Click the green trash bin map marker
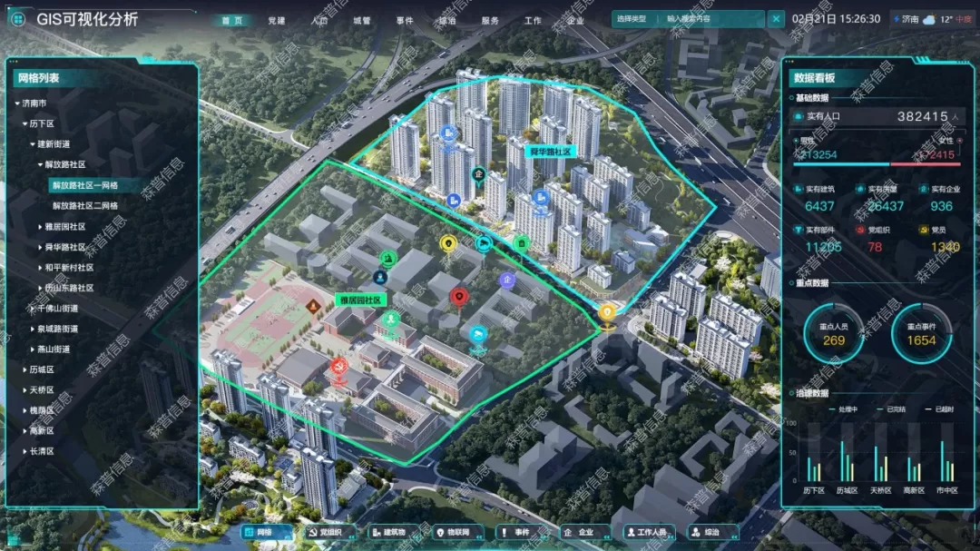The width and height of the screenshot is (980, 551). click(x=522, y=243)
